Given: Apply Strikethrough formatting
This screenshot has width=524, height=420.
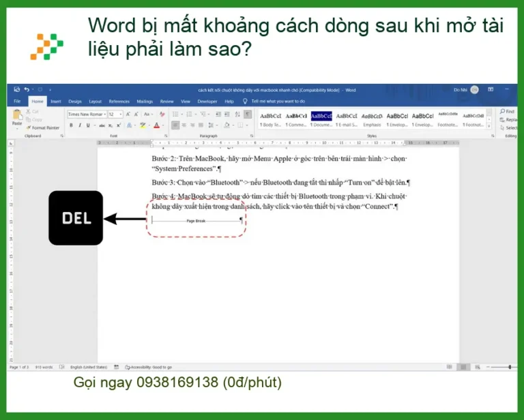Looking at the screenshot, I should pos(102,125).
